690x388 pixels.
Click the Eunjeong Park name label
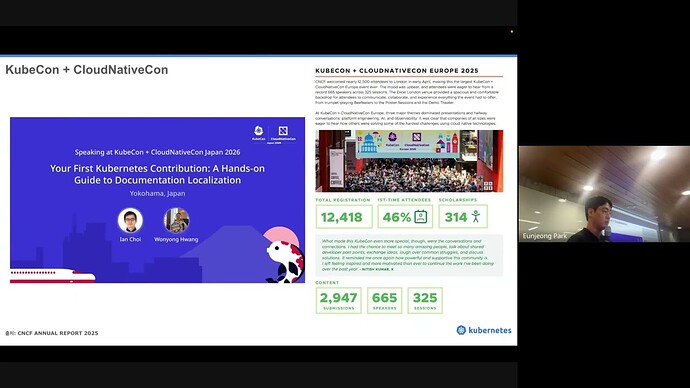click(545, 236)
